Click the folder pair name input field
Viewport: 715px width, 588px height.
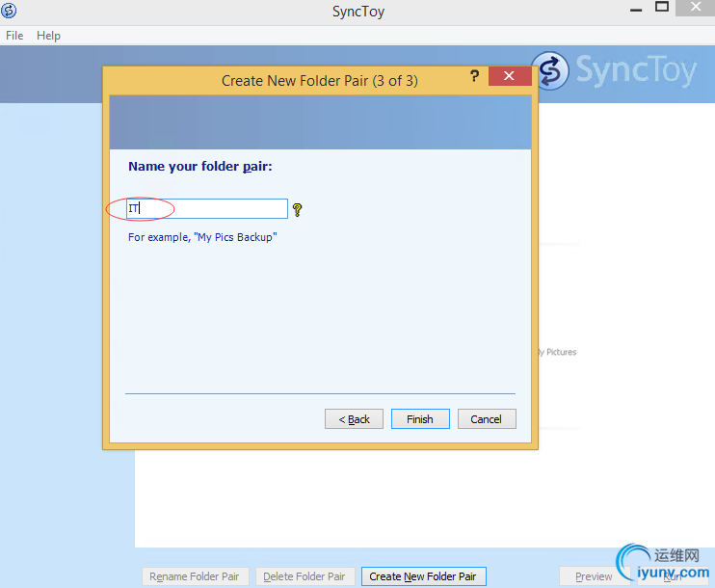(207, 208)
